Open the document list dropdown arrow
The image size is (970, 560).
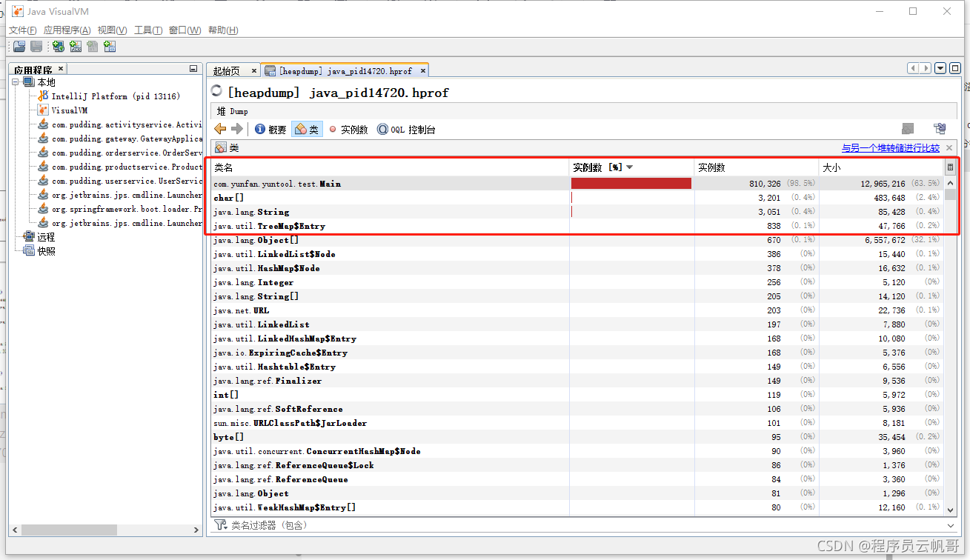tap(940, 68)
